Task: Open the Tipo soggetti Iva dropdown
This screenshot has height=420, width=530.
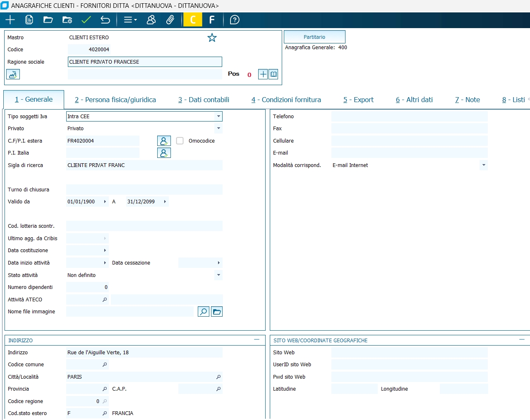Action: [218, 117]
